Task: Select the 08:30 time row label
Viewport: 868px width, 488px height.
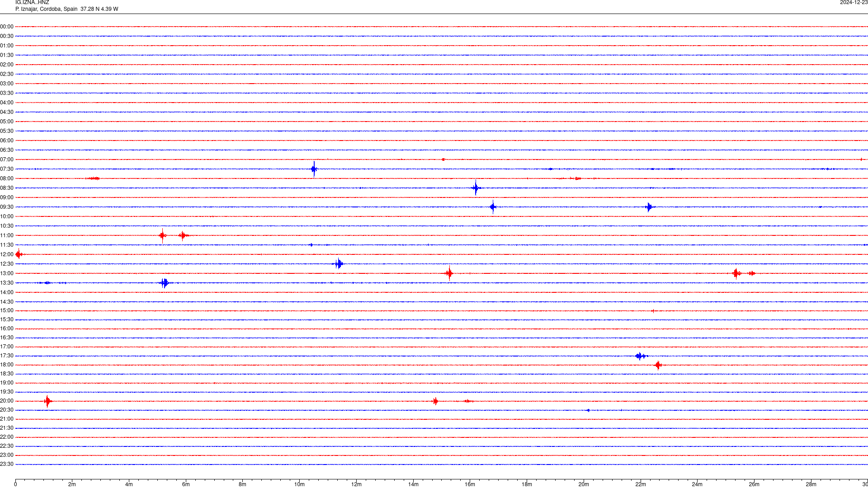Action: pos(7,188)
